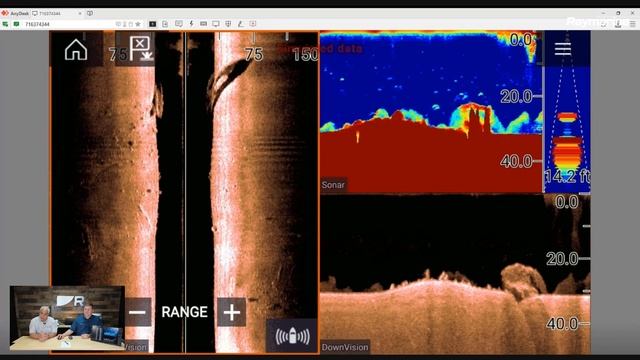Open AnyDesk main menu at top right
640x360 pixels.
click(x=632, y=24)
